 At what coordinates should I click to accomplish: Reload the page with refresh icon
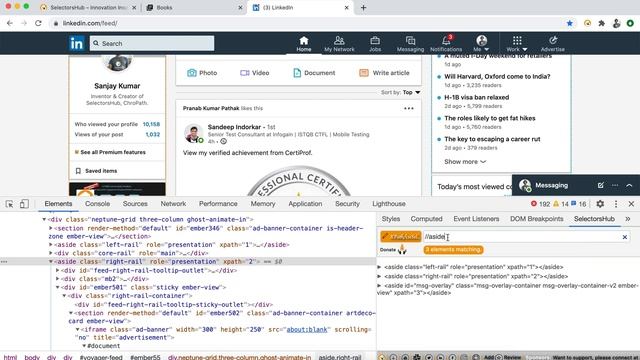tap(38, 23)
